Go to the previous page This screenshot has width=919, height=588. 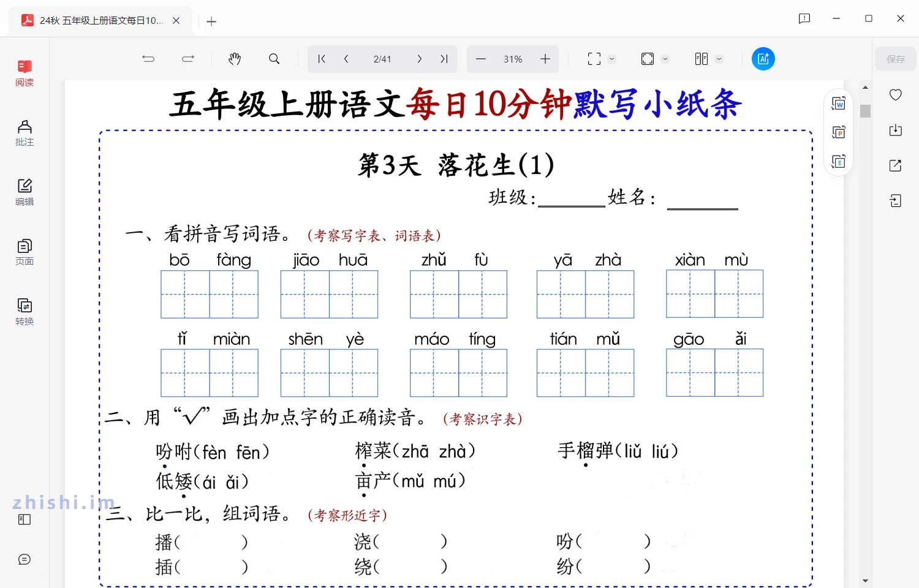pos(346,59)
